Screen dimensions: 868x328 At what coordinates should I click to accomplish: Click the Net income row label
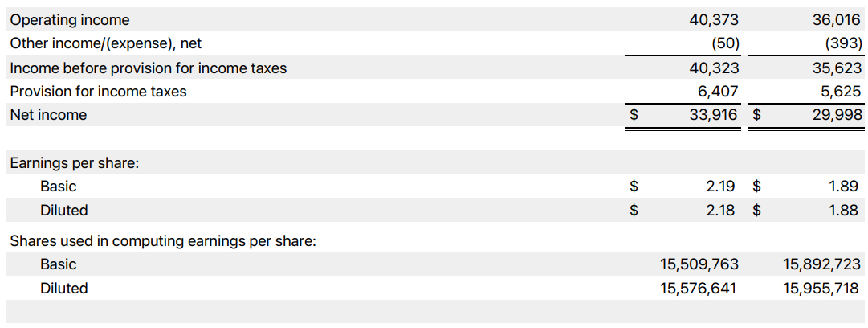click(48, 115)
